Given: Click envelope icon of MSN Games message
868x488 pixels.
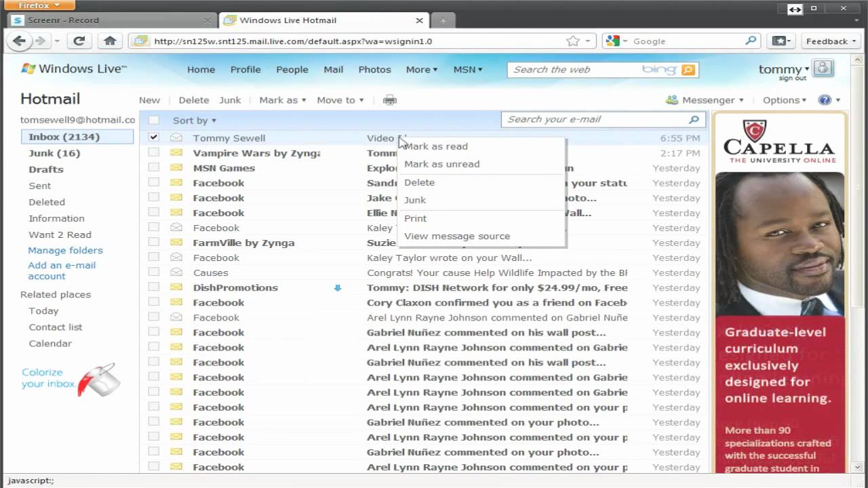Looking at the screenshot, I should click(176, 167).
